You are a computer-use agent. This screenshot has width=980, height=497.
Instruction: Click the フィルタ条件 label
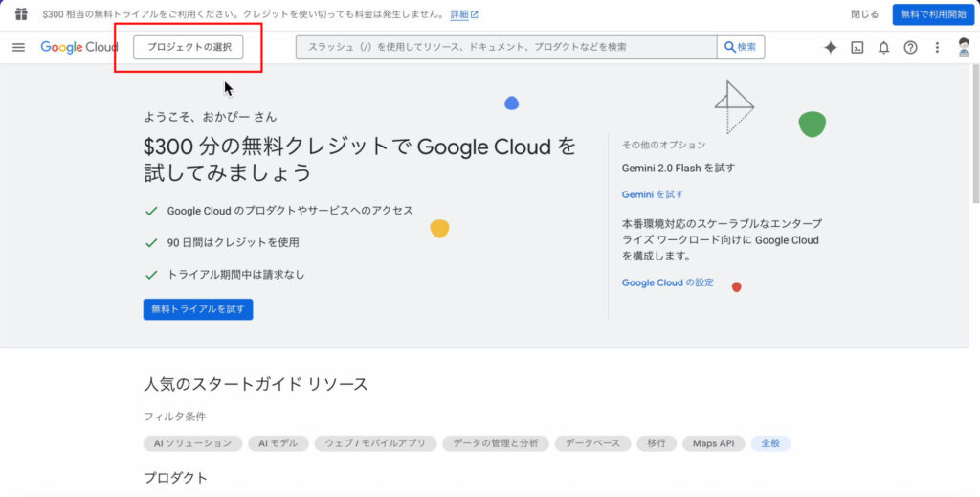[175, 417]
